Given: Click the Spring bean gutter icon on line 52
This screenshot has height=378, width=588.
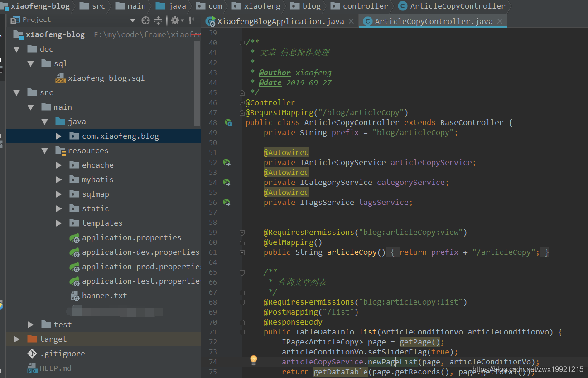Looking at the screenshot, I should pos(227,162).
